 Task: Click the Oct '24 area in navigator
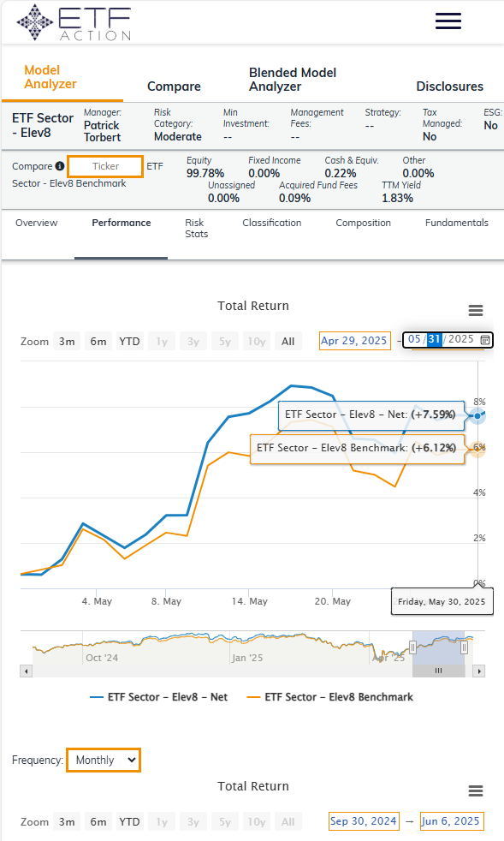pyautogui.click(x=102, y=658)
